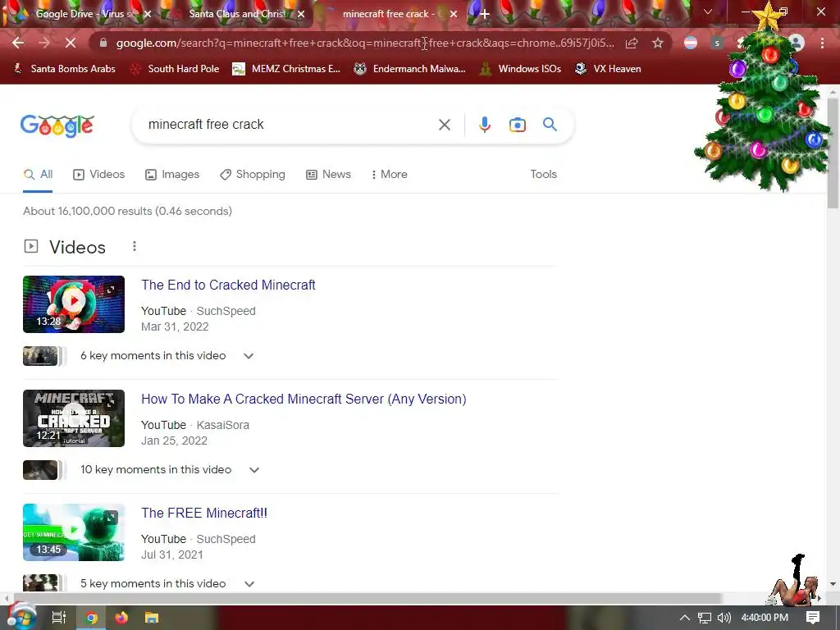Close the Google Drive tab
Screen dimensions: 840x630
148,14
